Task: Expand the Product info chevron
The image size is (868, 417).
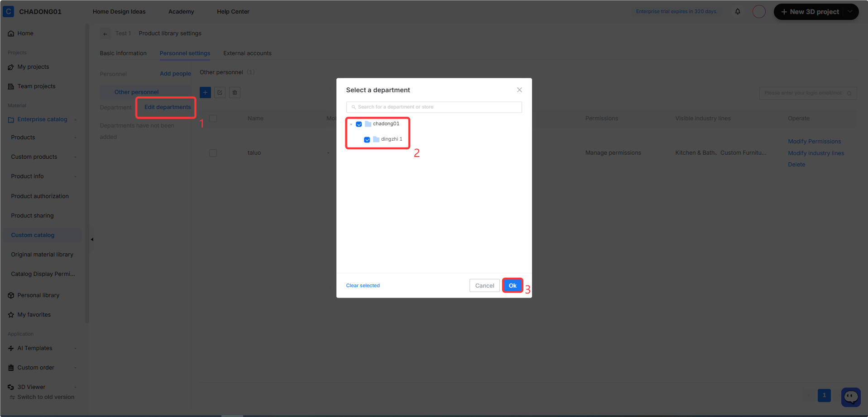Action: [75, 176]
